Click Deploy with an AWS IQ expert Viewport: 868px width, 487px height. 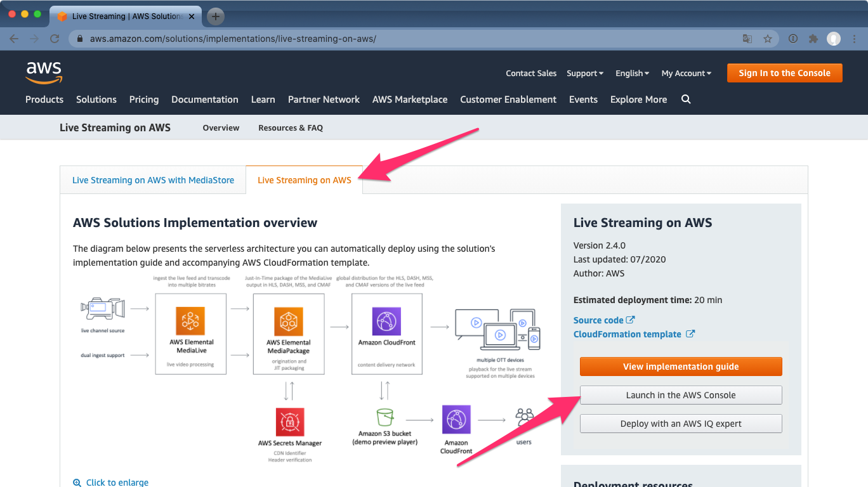click(x=681, y=424)
